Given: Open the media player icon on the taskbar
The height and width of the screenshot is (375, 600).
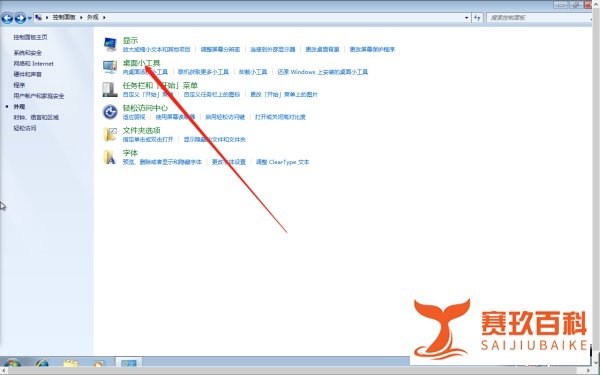Looking at the screenshot, I should (x=98, y=363).
